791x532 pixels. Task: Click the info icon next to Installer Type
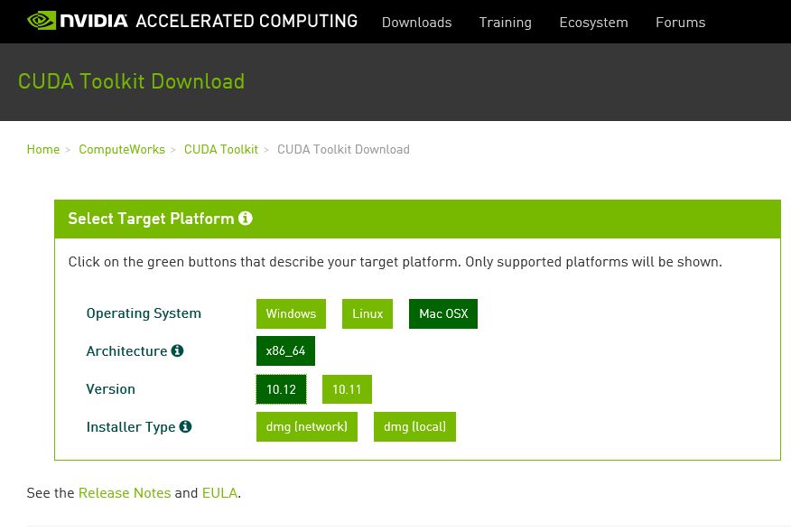tap(185, 426)
